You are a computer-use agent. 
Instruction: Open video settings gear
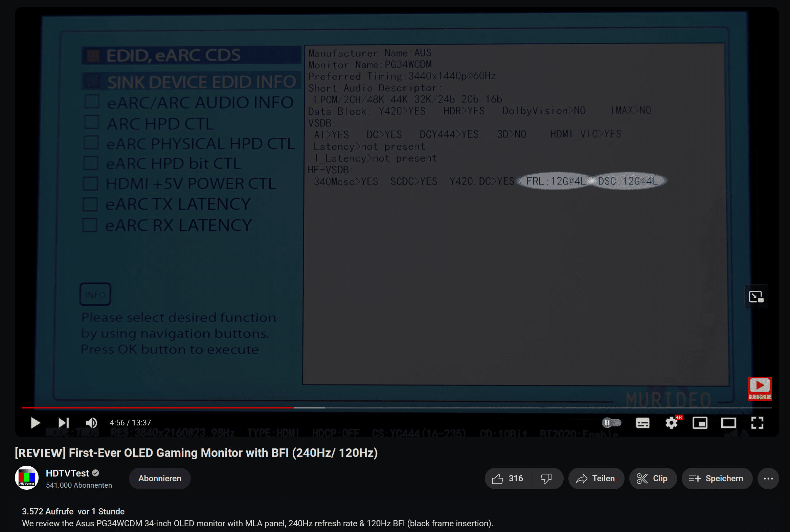[x=672, y=423]
